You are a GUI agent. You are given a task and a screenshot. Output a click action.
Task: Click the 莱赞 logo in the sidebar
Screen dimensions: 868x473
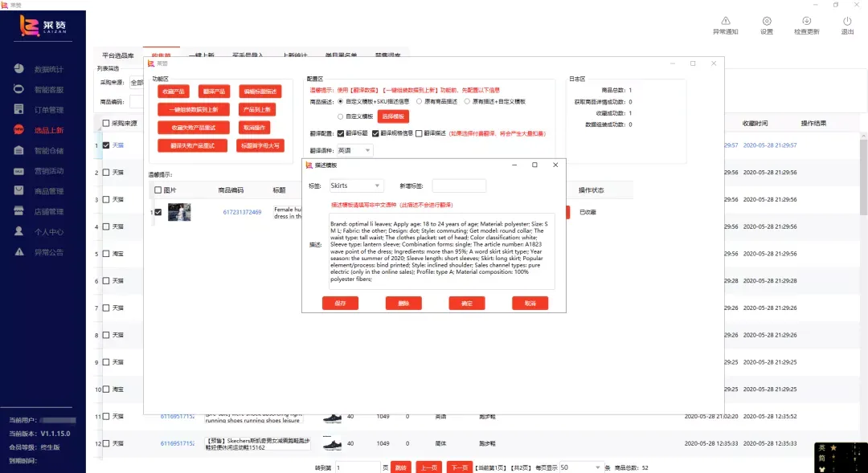43,26
